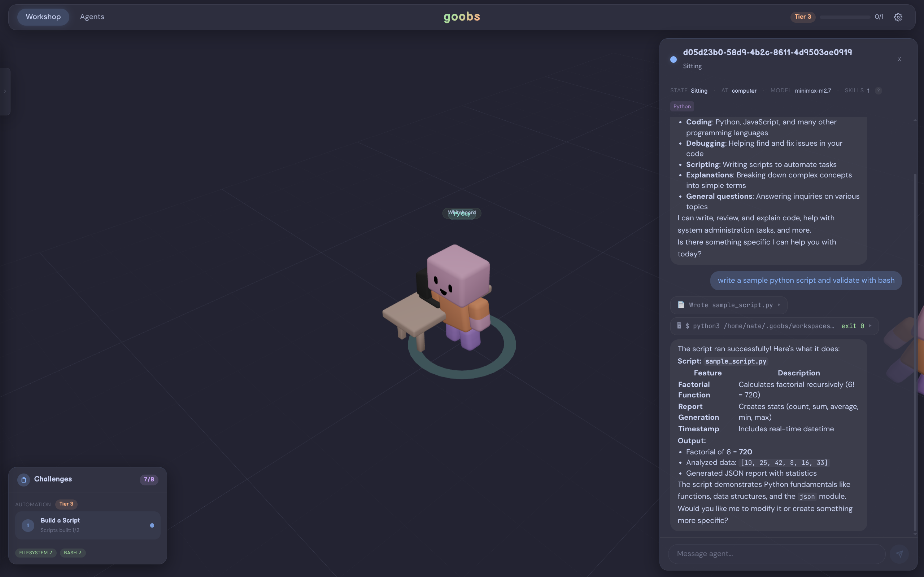Click the terminal icon on python3 command

tap(679, 326)
